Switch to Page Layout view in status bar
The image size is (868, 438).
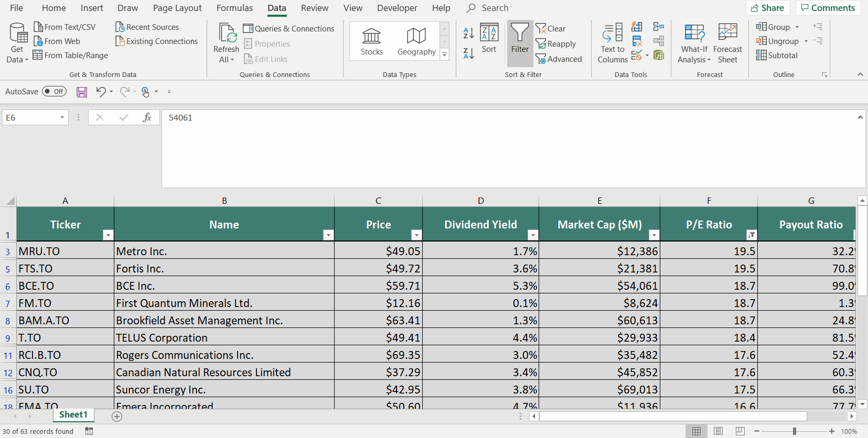point(718,431)
